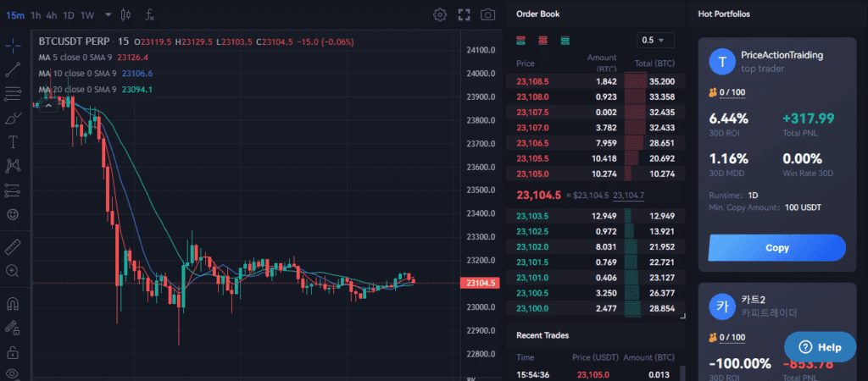Click the 23,104.7 mark price
This screenshot has height=381, width=868.
click(x=629, y=196)
